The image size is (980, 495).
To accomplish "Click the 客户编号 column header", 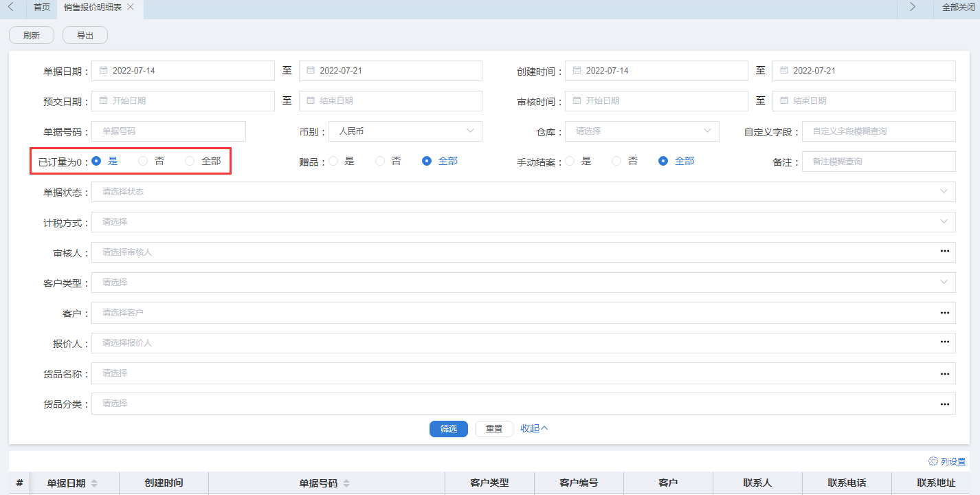I will point(579,483).
